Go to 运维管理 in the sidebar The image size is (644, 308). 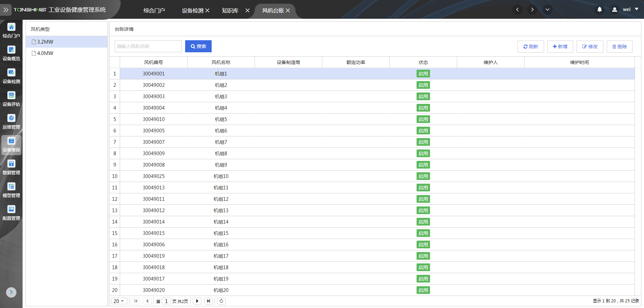click(x=11, y=121)
